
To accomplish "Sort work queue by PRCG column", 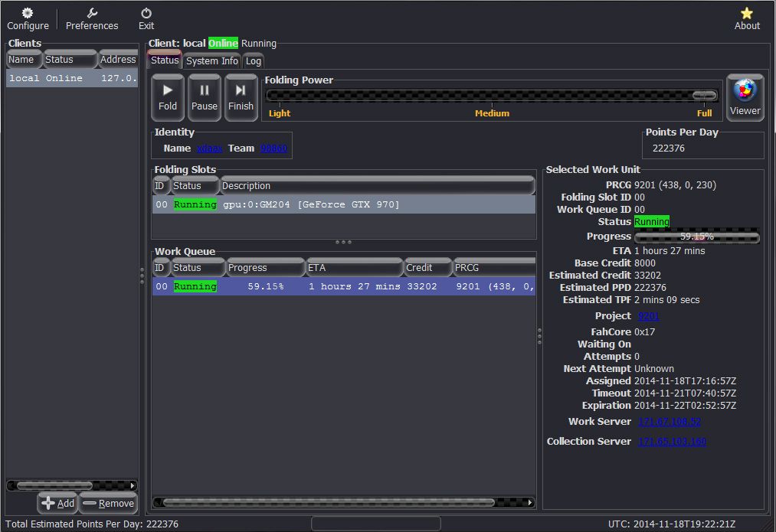I will click(x=494, y=267).
